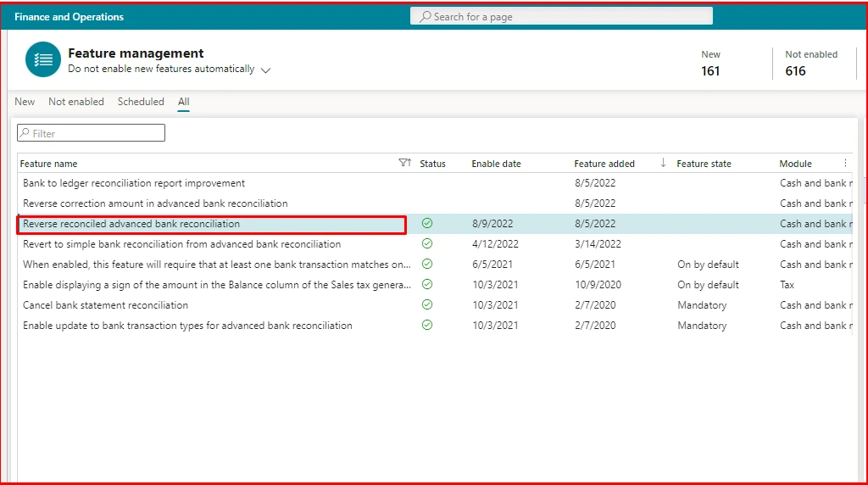The width and height of the screenshot is (868, 485).
Task: Click the search magnifier icon in top bar
Action: [x=426, y=17]
